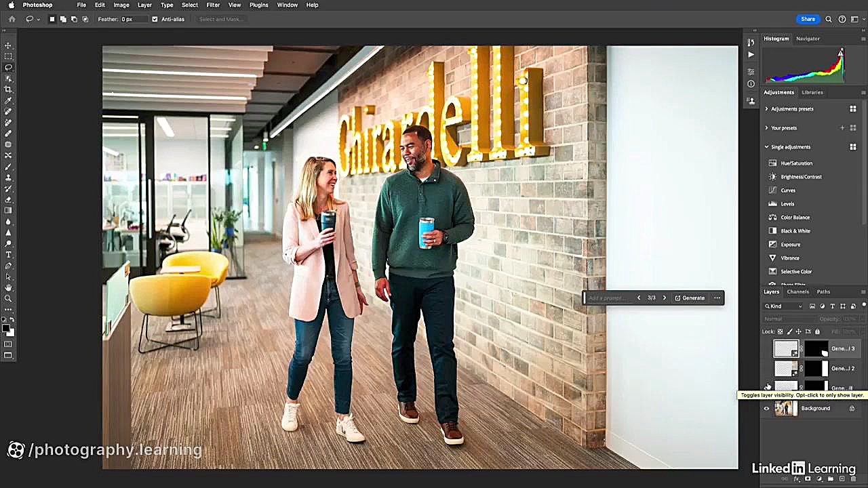Swap foreground and background colors
This screenshot has height=488, width=868.
[x=12, y=319]
